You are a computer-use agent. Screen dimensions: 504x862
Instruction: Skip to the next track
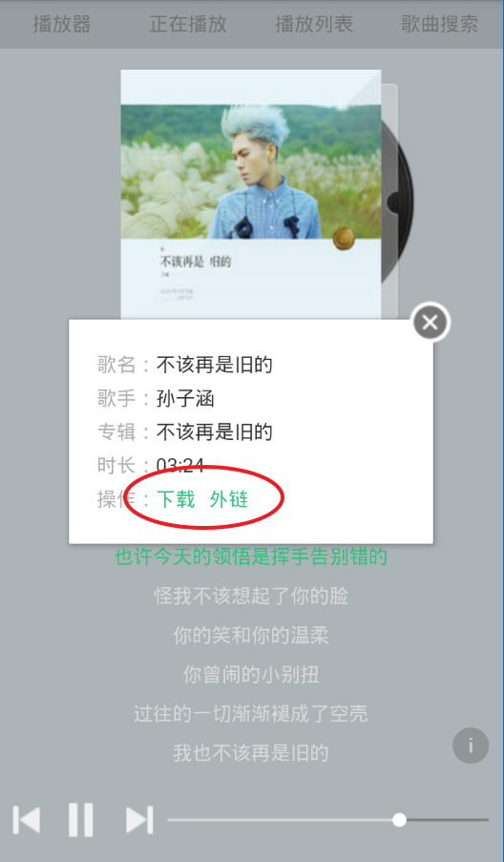tap(139, 820)
